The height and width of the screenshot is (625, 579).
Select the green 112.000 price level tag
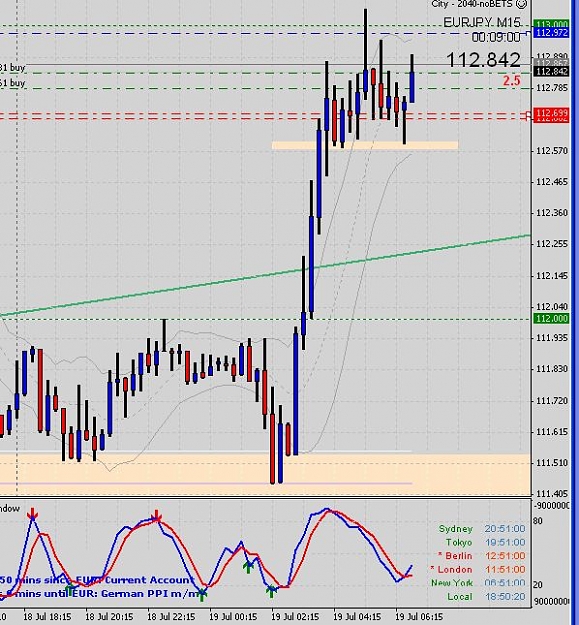tap(552, 318)
